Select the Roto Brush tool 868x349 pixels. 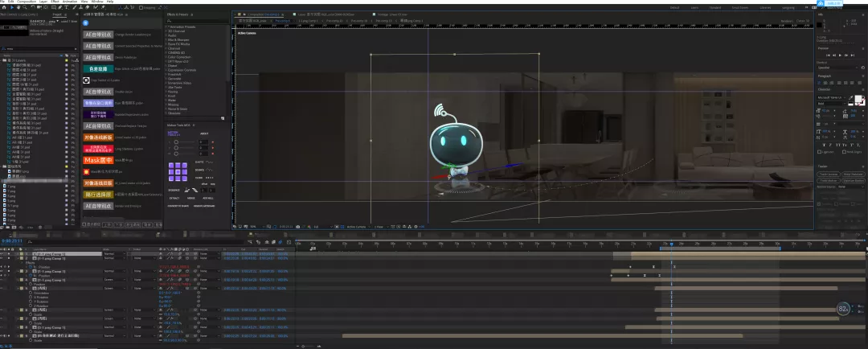tap(96, 8)
